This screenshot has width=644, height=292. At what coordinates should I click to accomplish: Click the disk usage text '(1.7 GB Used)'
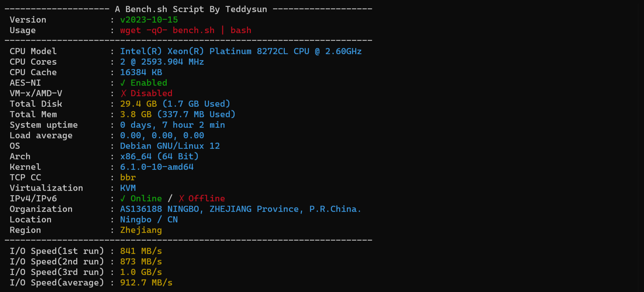pyautogui.click(x=197, y=104)
